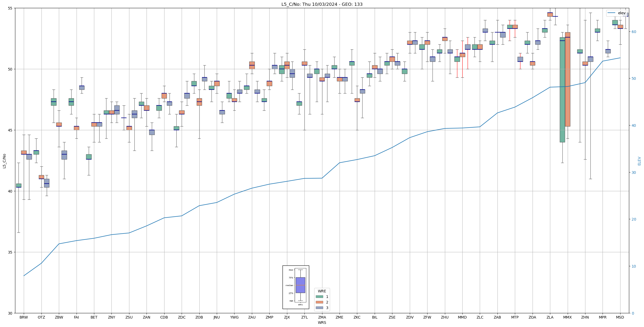The image size is (644, 327).
Task: Click the WRE legend title
Action: (322, 291)
